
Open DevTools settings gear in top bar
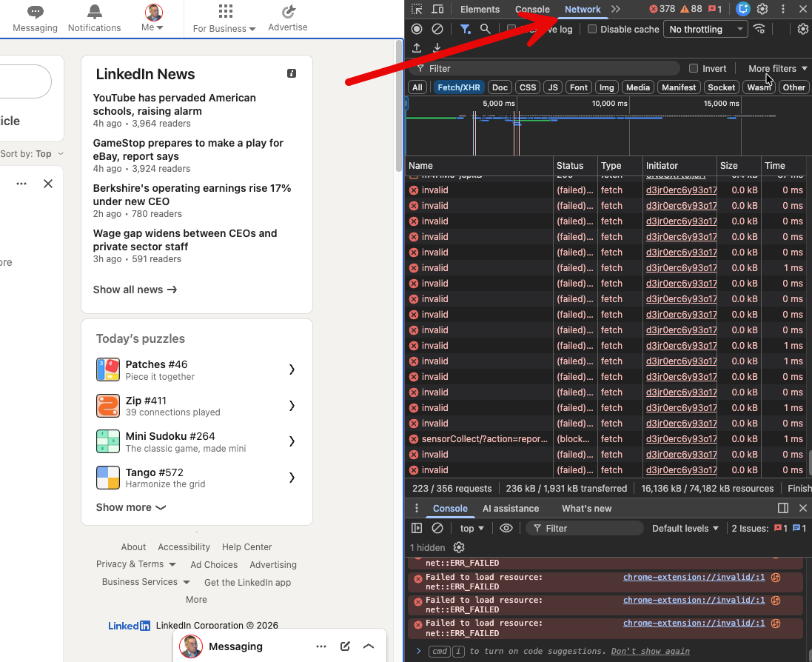[x=762, y=9]
